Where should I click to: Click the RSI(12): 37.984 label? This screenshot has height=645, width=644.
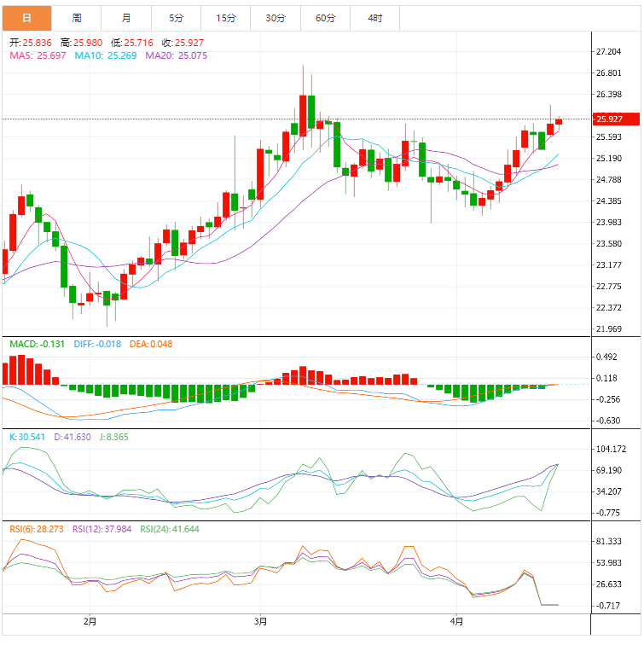pos(102,529)
